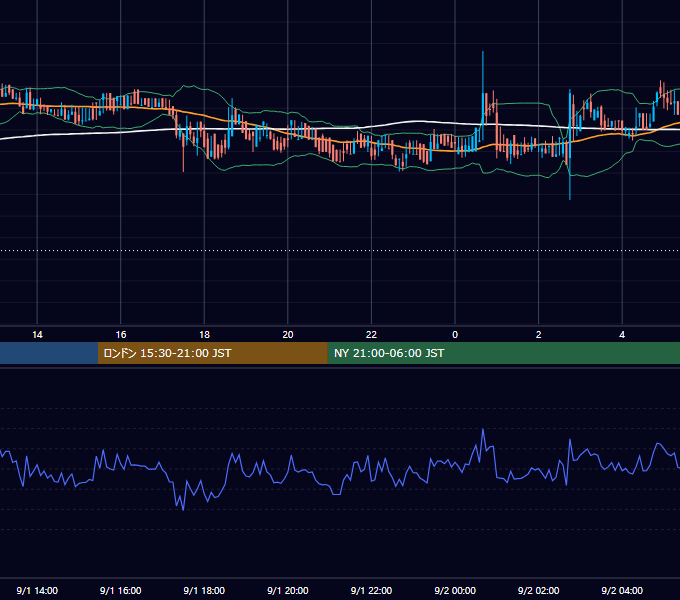Click the 9/1 18:00 date label
Viewport: 680px width, 600px height.
point(204,590)
